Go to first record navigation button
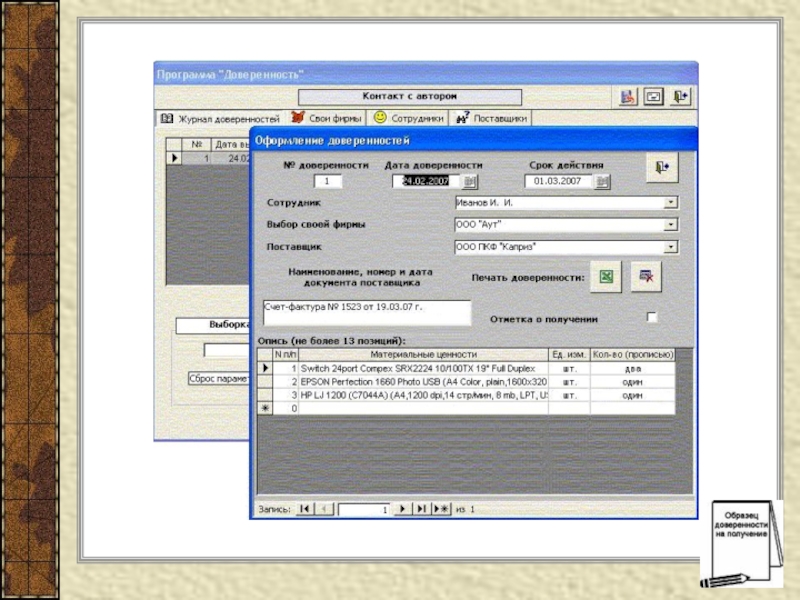Viewport: 800px width, 600px height. click(305, 509)
